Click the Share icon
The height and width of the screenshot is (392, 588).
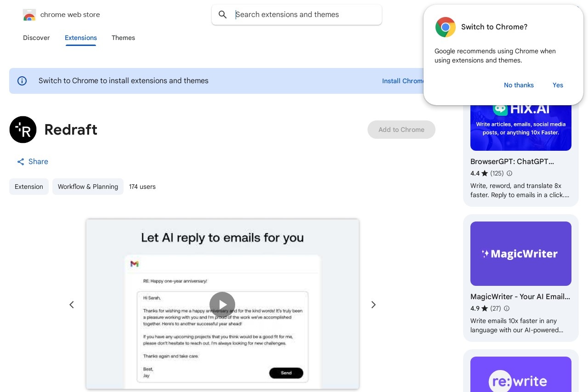[21, 162]
